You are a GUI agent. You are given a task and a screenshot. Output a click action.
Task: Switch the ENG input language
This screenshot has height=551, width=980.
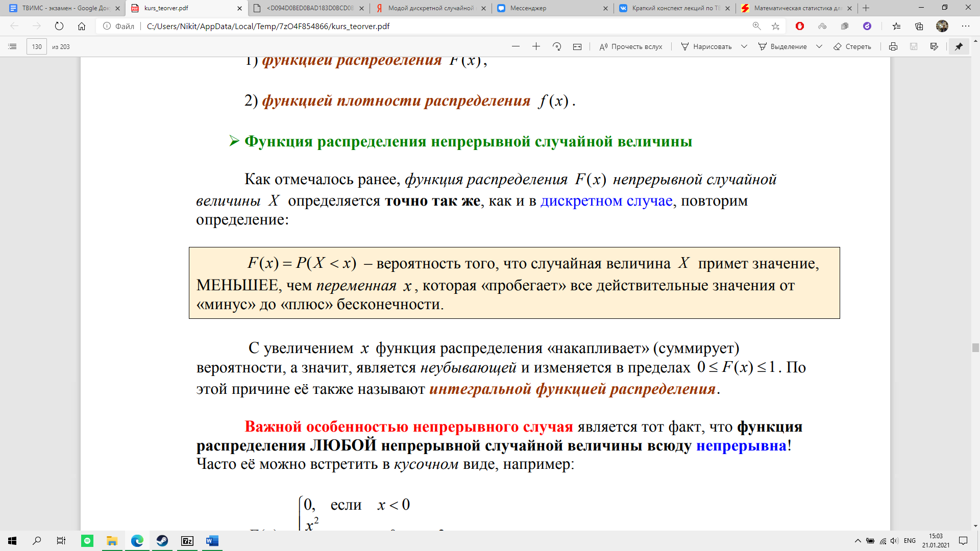pyautogui.click(x=910, y=541)
